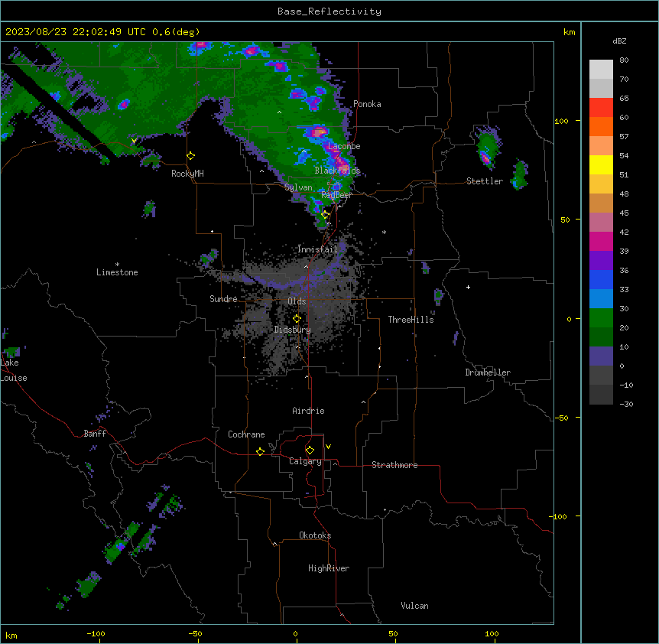Screen dimensions: 659x644
Task: Click the Didsbury label
Action: (293, 330)
